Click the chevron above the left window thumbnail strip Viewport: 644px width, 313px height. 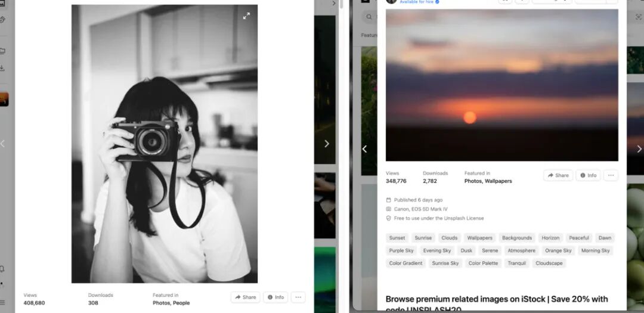334,4
